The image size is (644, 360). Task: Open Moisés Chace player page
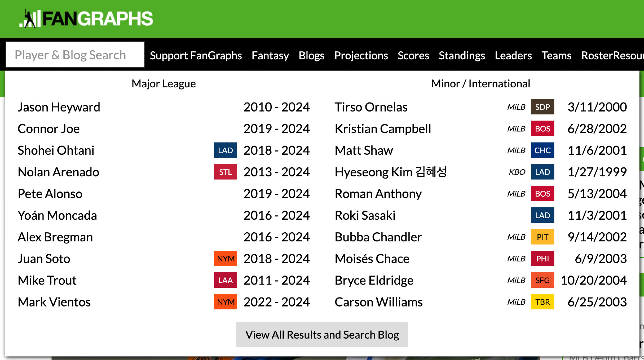[x=372, y=258]
